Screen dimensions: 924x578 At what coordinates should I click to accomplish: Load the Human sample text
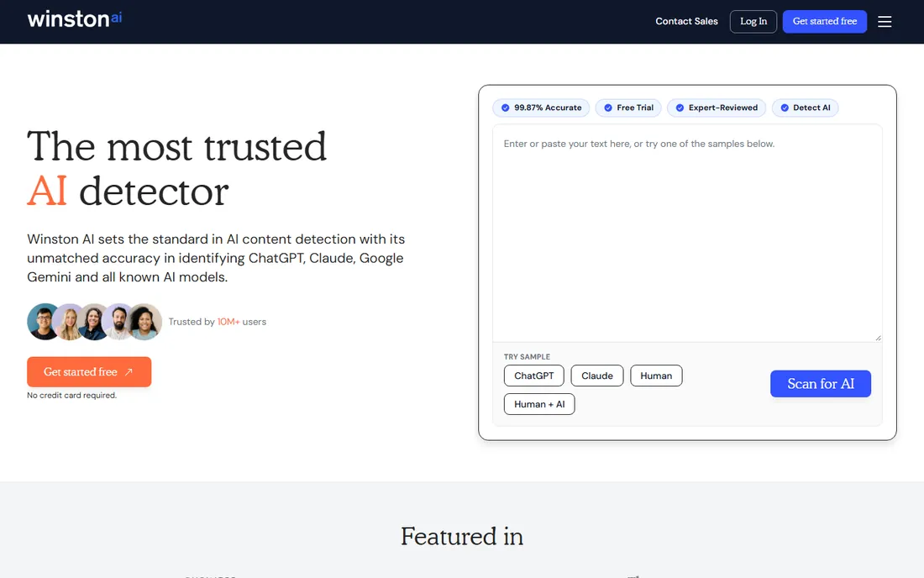pos(656,376)
